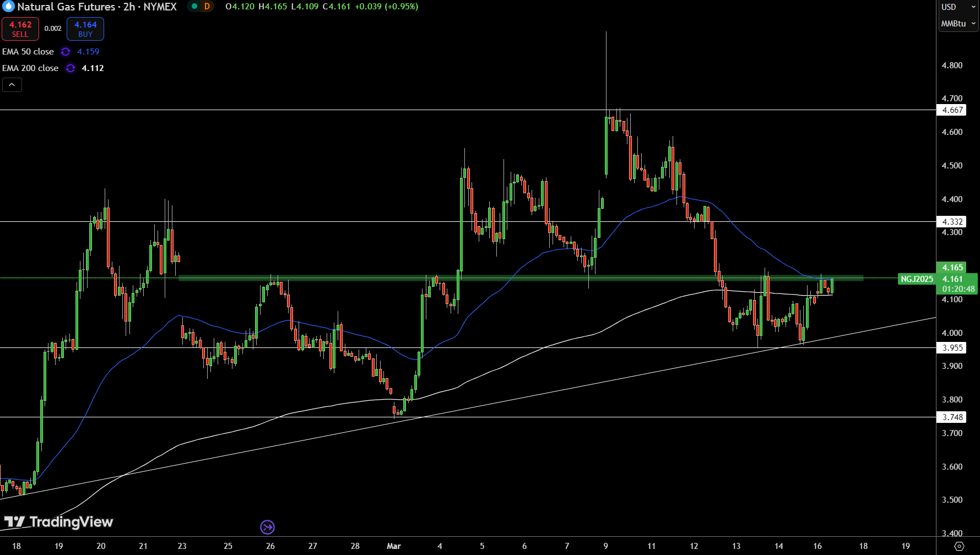This screenshot has height=555, width=980.
Task: Click the 4.800 price scale label
Action: click(952, 66)
